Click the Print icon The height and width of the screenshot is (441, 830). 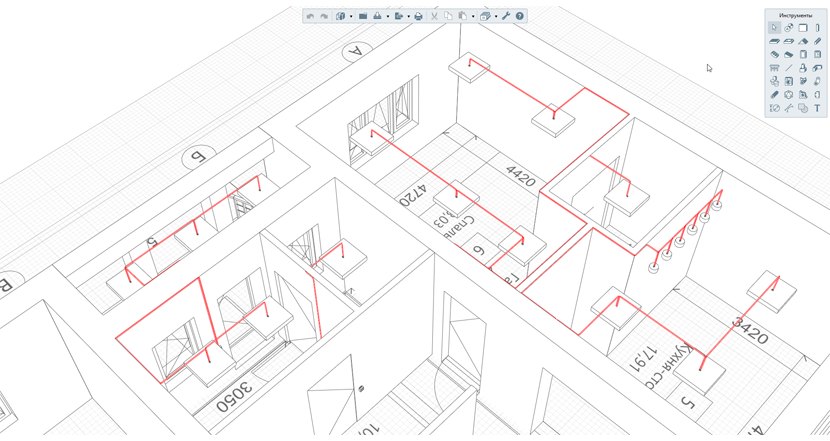tap(418, 16)
